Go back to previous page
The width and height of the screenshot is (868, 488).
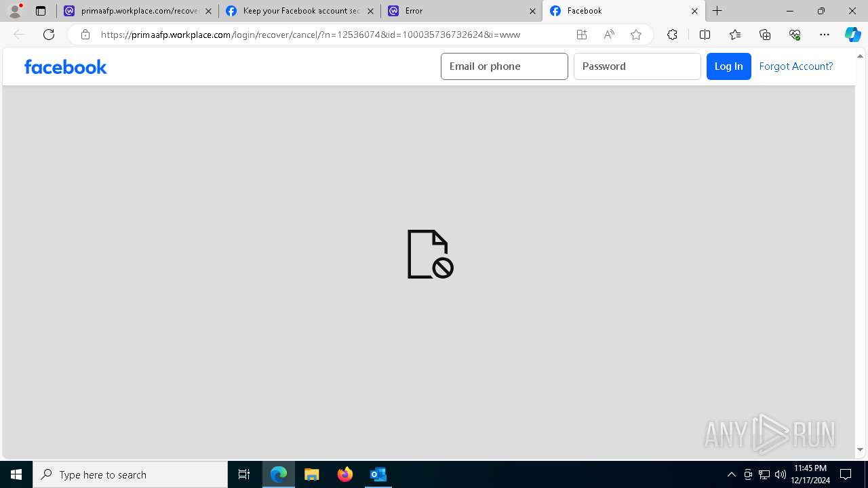coord(19,35)
